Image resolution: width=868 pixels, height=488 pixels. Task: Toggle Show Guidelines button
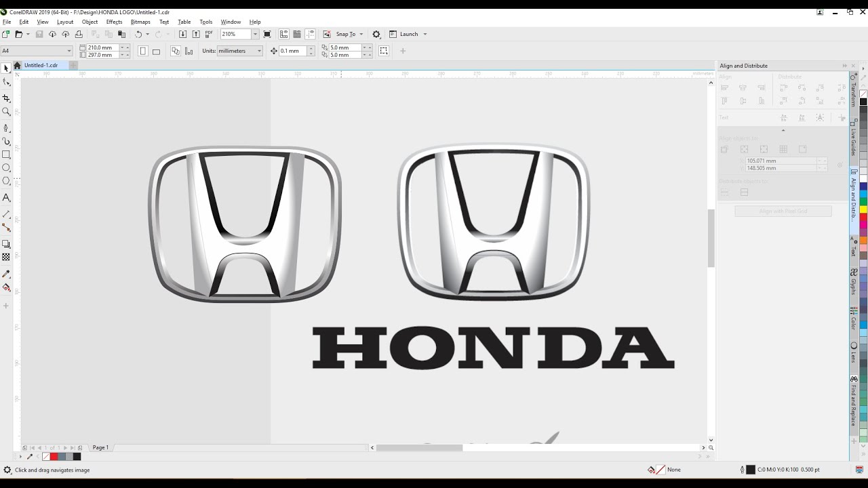coord(311,34)
